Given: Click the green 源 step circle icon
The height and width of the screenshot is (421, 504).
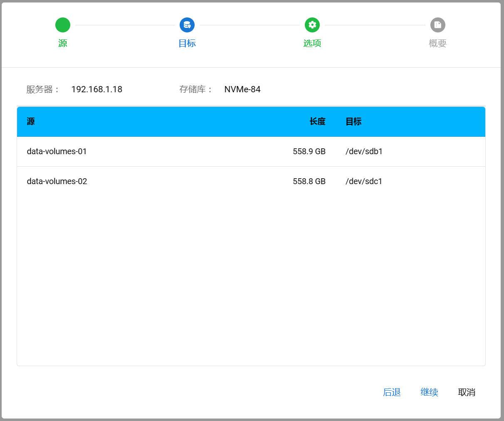Looking at the screenshot, I should point(63,25).
